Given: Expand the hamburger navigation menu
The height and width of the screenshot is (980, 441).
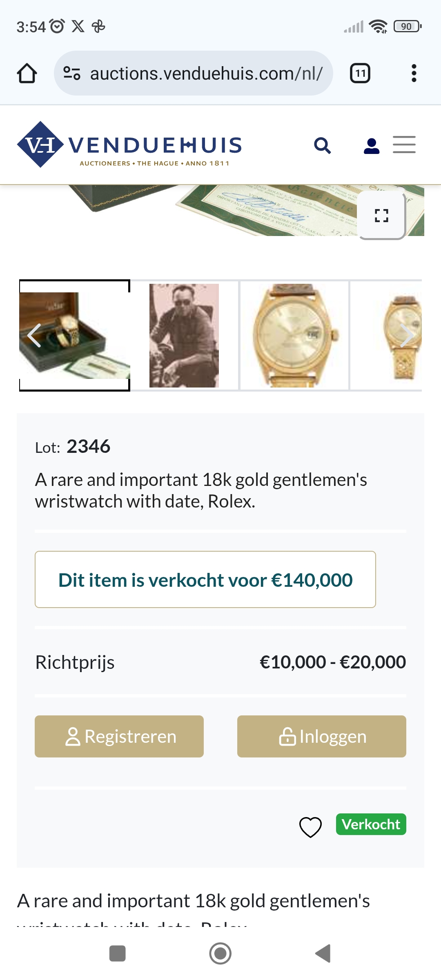Looking at the screenshot, I should 404,145.
